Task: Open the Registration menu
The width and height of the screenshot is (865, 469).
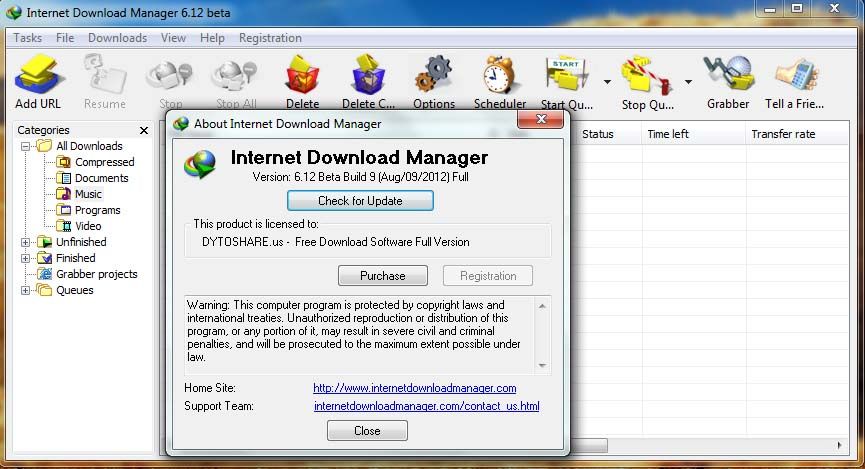Action: [270, 38]
